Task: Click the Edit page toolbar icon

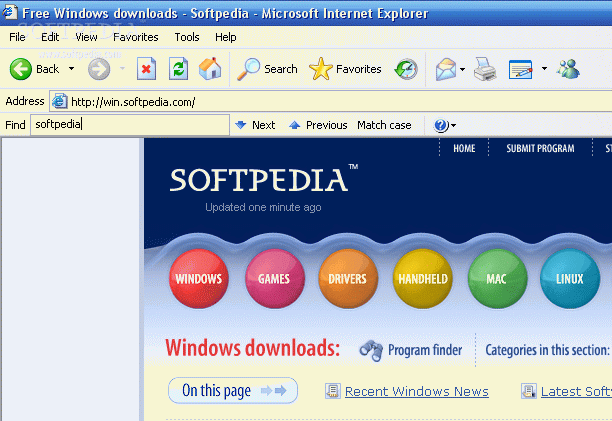Action: point(521,69)
